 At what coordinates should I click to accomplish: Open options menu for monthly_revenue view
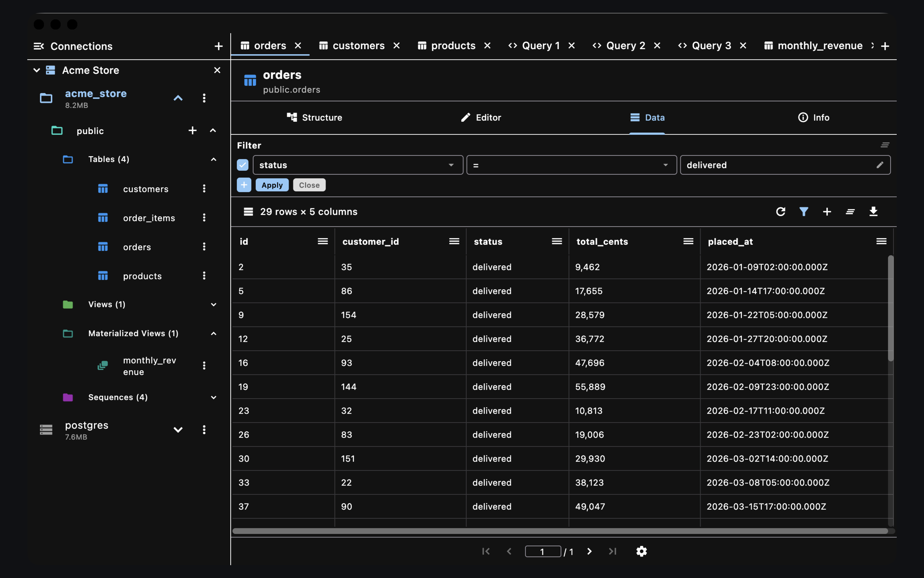tap(204, 366)
